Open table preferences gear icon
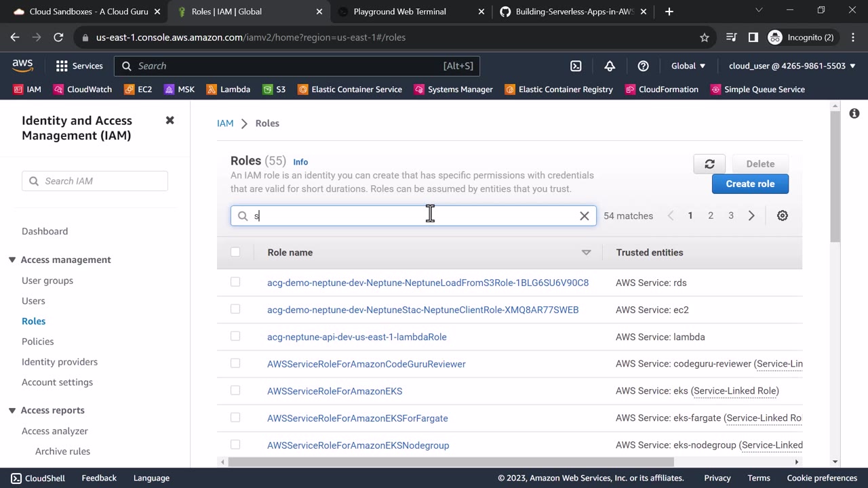 point(783,216)
